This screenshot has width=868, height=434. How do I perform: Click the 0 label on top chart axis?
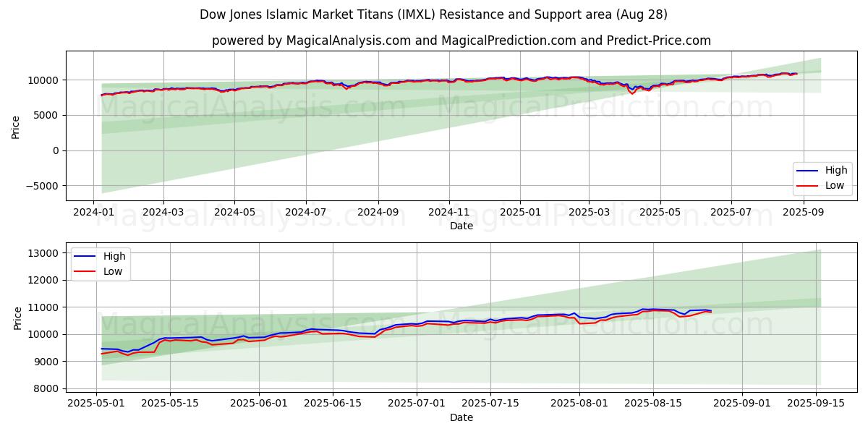(56, 150)
